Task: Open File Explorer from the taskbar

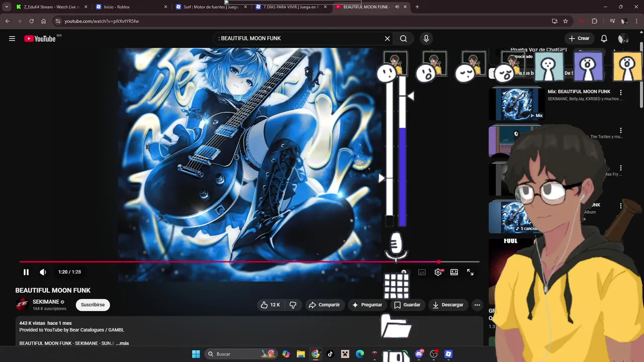Action: pyautogui.click(x=301, y=354)
